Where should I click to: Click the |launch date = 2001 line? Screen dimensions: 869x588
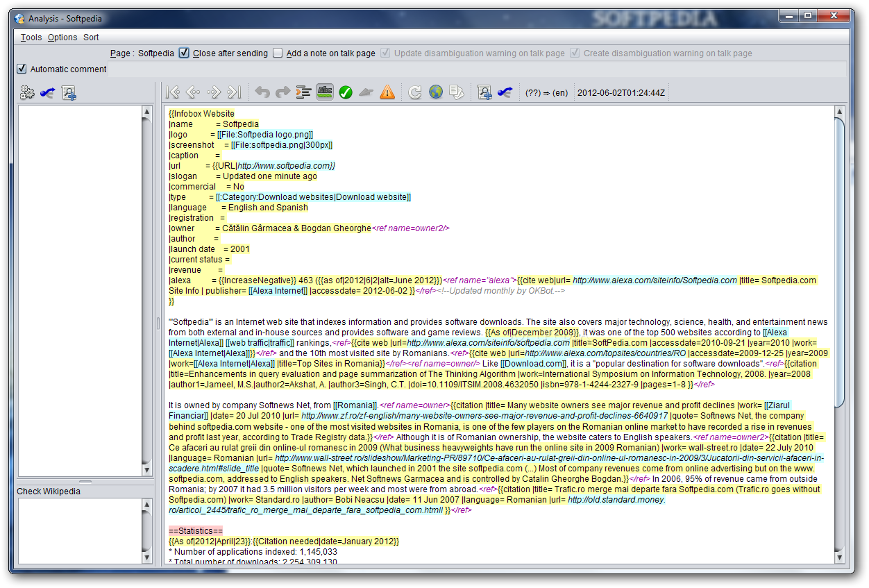point(209,249)
